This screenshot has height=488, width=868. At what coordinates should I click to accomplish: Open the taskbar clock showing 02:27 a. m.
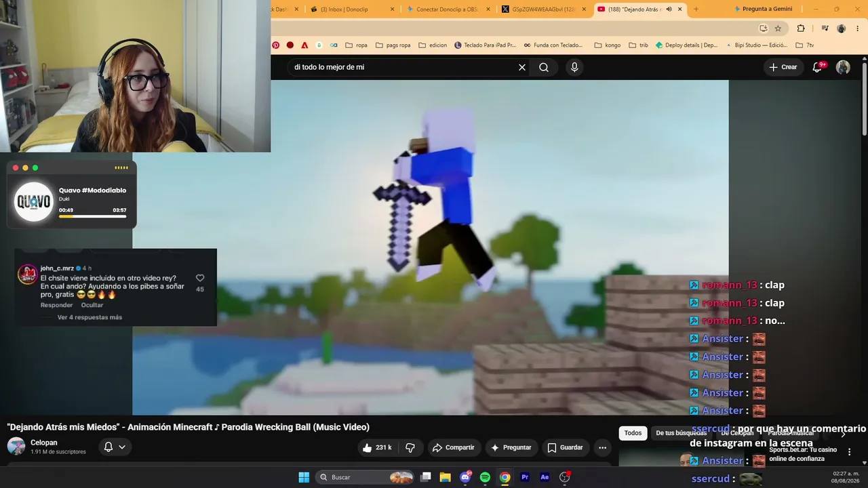[846, 477]
